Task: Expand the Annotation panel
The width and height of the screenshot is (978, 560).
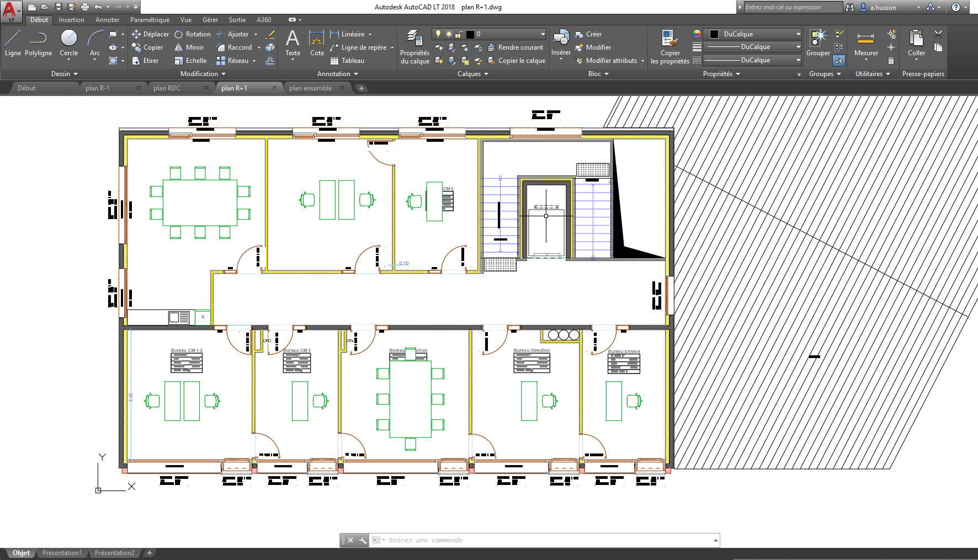Action: [337, 74]
